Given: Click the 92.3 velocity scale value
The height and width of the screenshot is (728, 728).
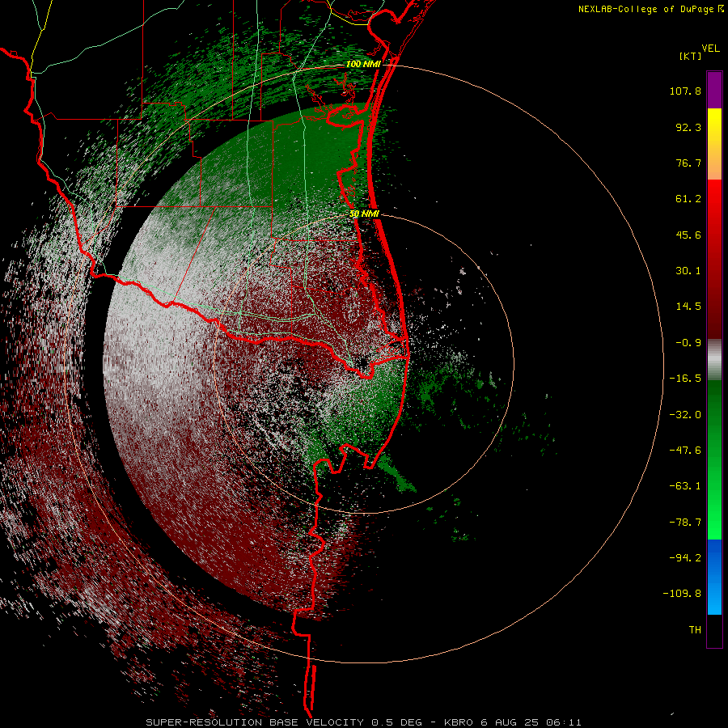Looking at the screenshot, I should coord(688,127).
